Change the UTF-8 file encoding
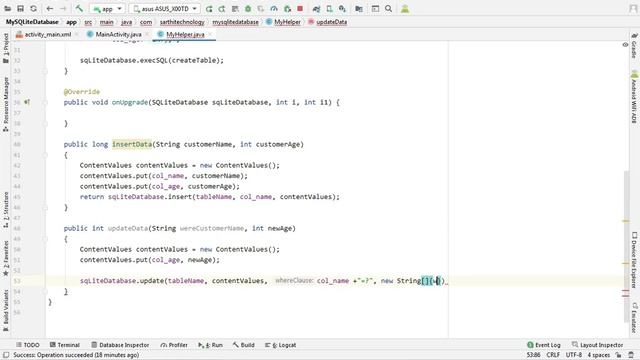The width and height of the screenshot is (640, 360). click(x=573, y=355)
